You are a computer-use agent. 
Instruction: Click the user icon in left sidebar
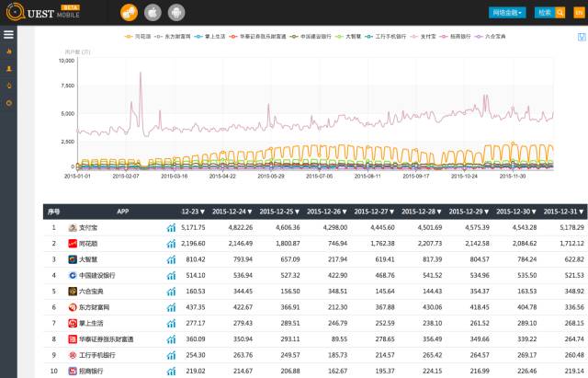[x=9, y=69]
